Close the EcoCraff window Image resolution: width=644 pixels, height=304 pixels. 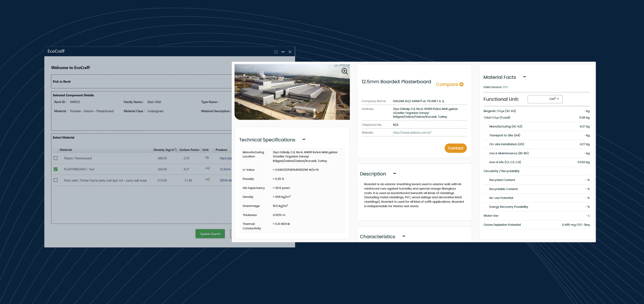[x=290, y=52]
